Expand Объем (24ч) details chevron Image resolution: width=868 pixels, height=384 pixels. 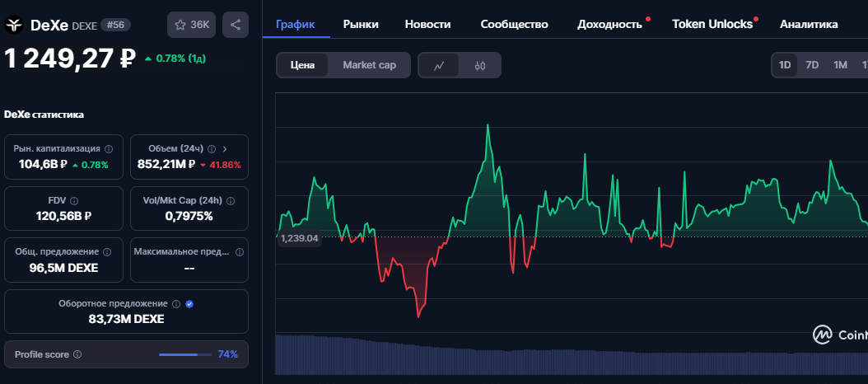(x=225, y=149)
